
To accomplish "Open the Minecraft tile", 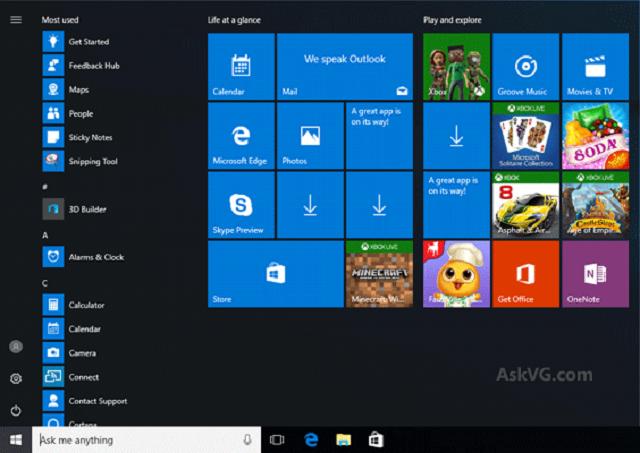I will 380,274.
